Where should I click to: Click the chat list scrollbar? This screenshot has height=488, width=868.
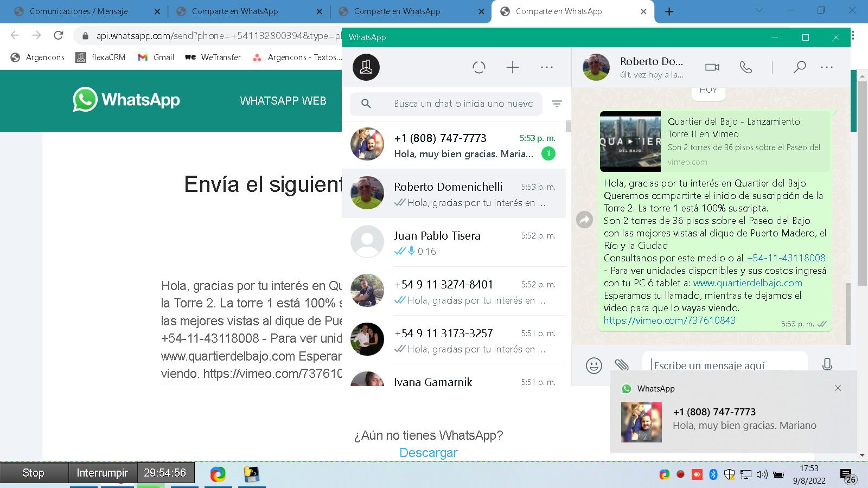click(568, 126)
